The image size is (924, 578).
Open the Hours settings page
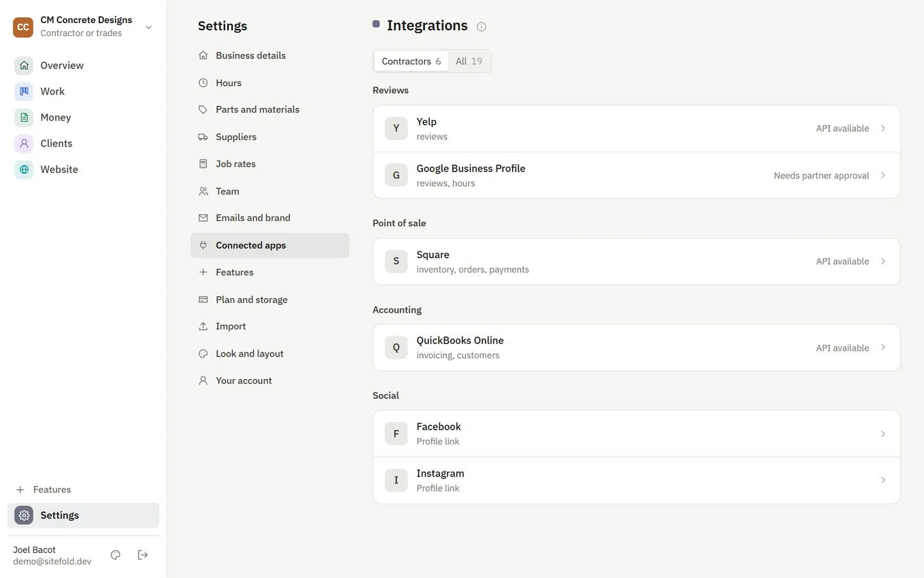coord(269,83)
